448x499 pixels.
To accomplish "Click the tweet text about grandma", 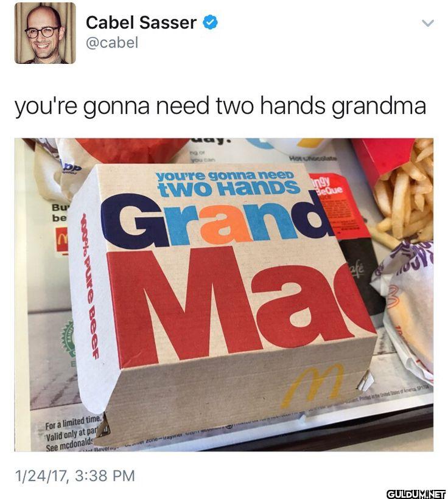I will point(220,106).
